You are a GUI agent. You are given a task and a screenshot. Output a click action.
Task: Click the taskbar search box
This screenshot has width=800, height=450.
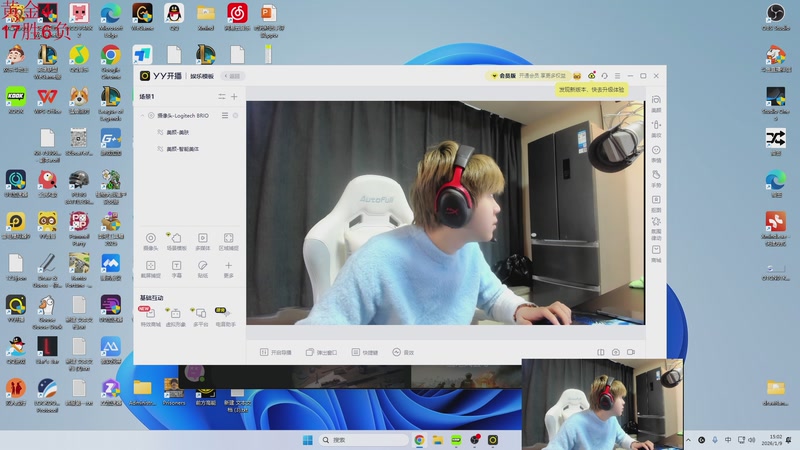pyautogui.click(x=363, y=440)
